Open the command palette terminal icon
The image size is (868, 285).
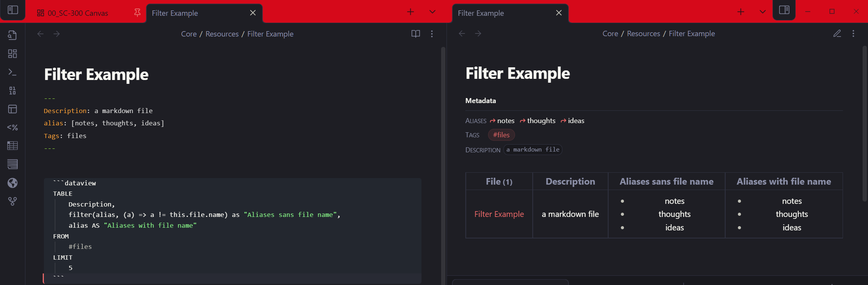[x=12, y=72]
